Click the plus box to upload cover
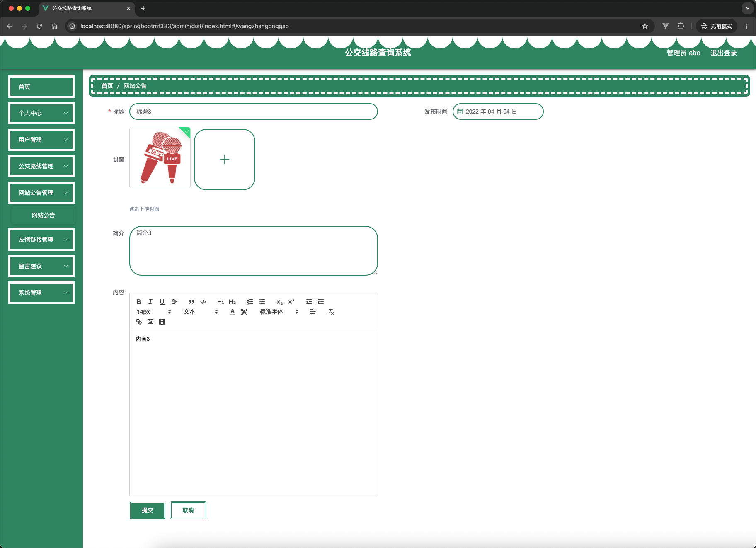This screenshot has width=756, height=548. [225, 160]
